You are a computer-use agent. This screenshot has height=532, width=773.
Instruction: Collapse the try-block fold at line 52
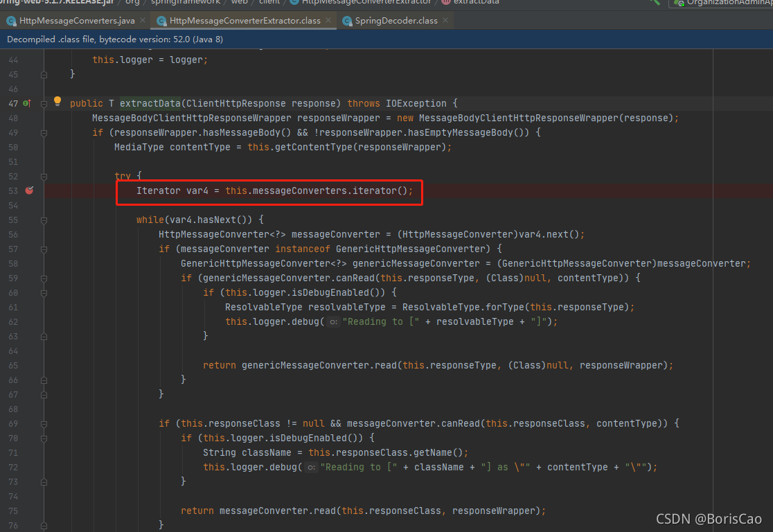click(44, 175)
